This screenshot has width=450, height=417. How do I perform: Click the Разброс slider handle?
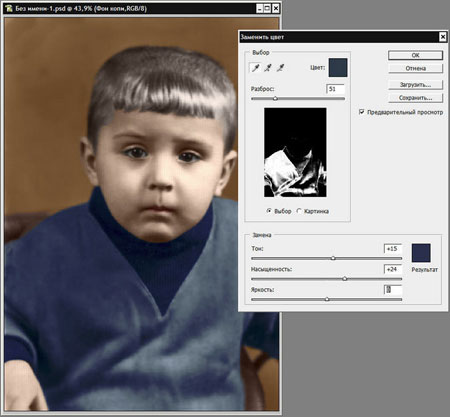(275, 99)
